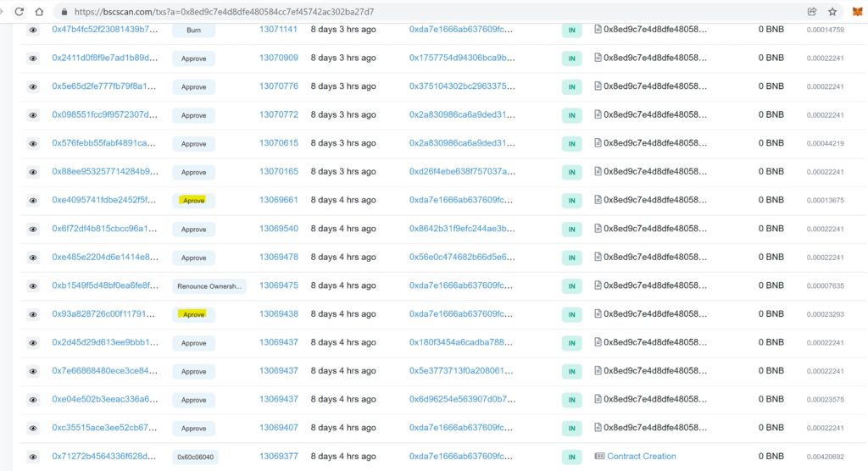Click the IN badge in Contract Creation row
Image resolution: width=868 pixels, height=471 pixels.
572,457
